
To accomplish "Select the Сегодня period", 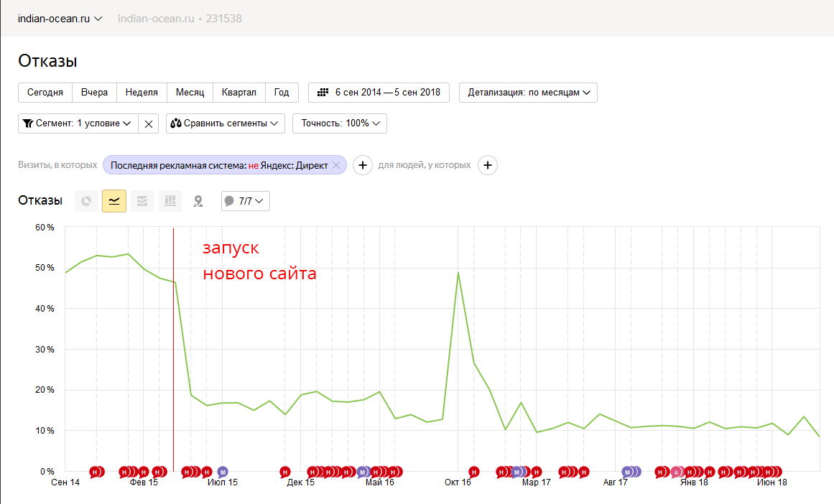I will pos(45,93).
